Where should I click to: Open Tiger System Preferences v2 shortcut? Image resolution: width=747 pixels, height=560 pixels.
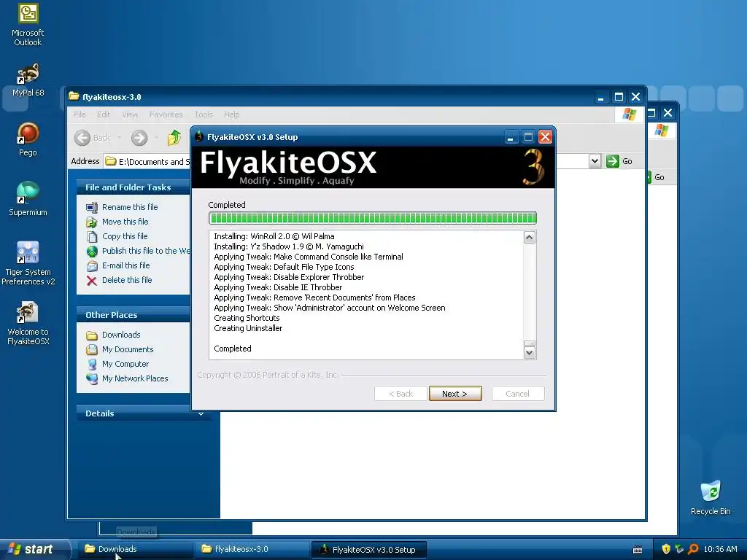pos(28,262)
